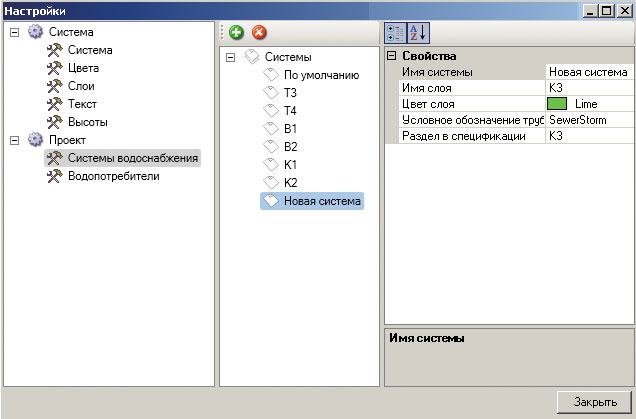
Task: Edit the Имя системы value field
Action: click(x=589, y=72)
